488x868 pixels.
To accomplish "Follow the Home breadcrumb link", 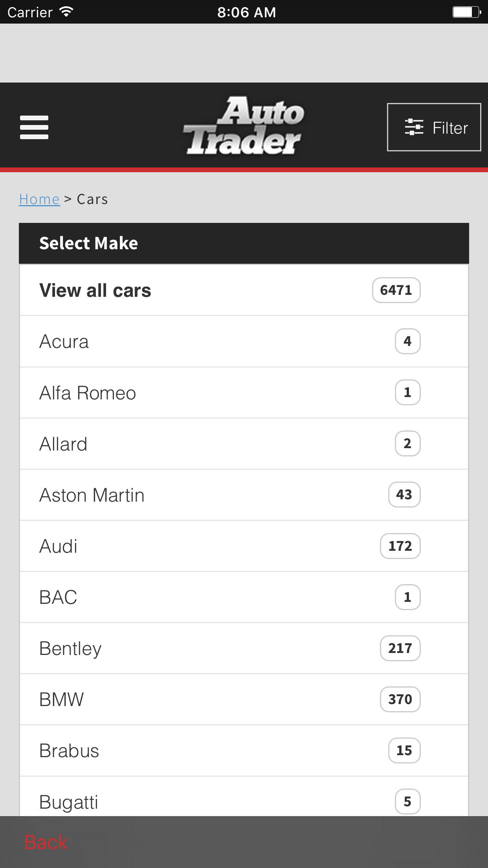I will (39, 199).
